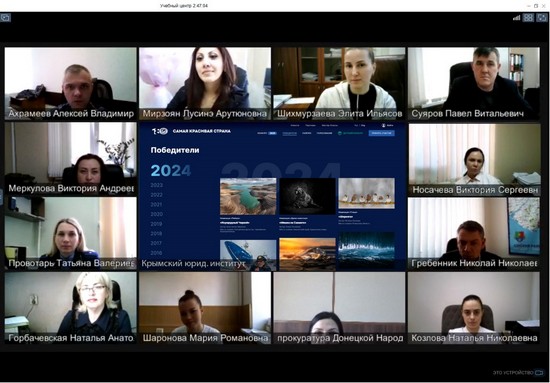Select year 2020 in winners list
550x383 pixels.
[x=156, y=214]
